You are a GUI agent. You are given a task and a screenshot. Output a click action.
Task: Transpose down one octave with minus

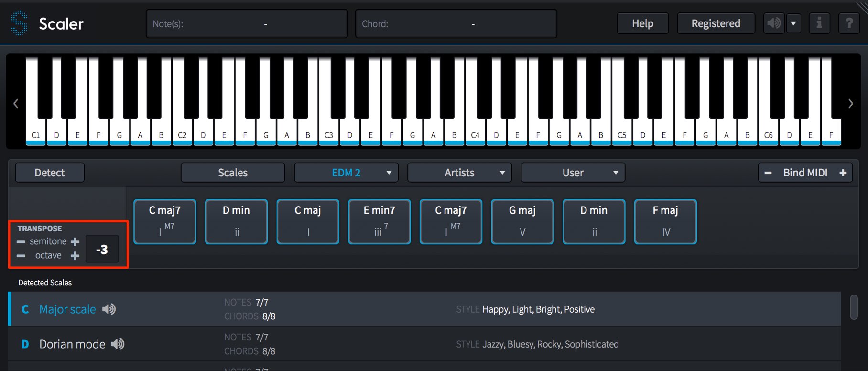coord(21,256)
